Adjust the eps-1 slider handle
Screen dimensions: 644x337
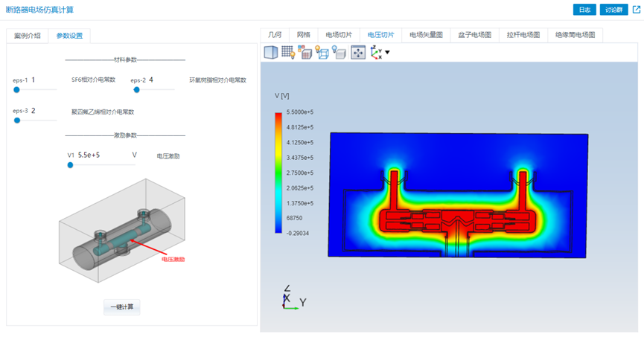click(x=17, y=90)
